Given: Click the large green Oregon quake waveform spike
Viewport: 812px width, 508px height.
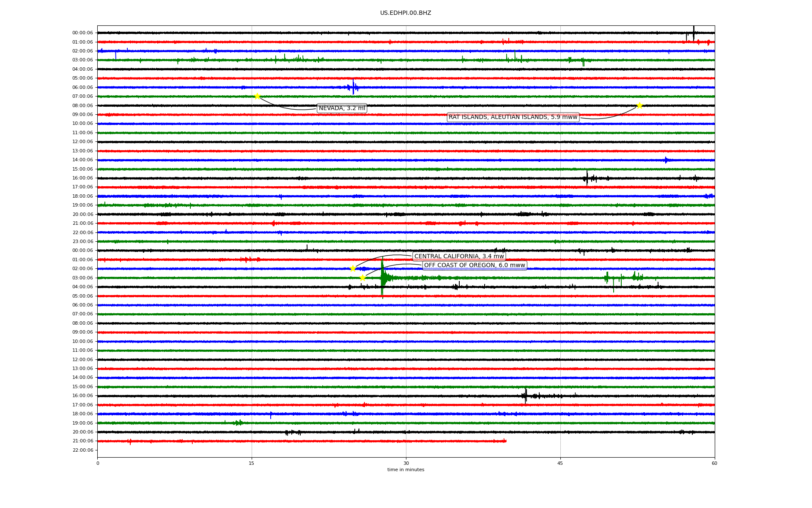Looking at the screenshot, I should 382,278.
